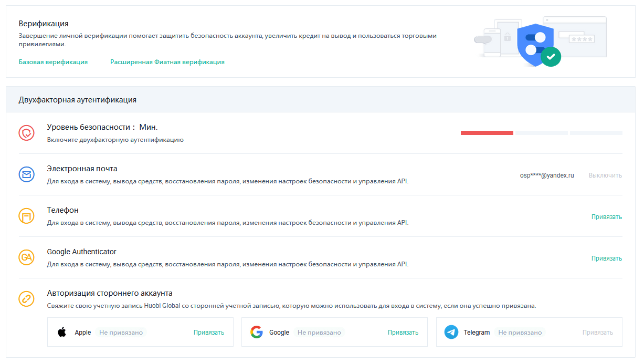Click Выключить for email authentication
The width and height of the screenshot is (644, 363).
pos(605,175)
